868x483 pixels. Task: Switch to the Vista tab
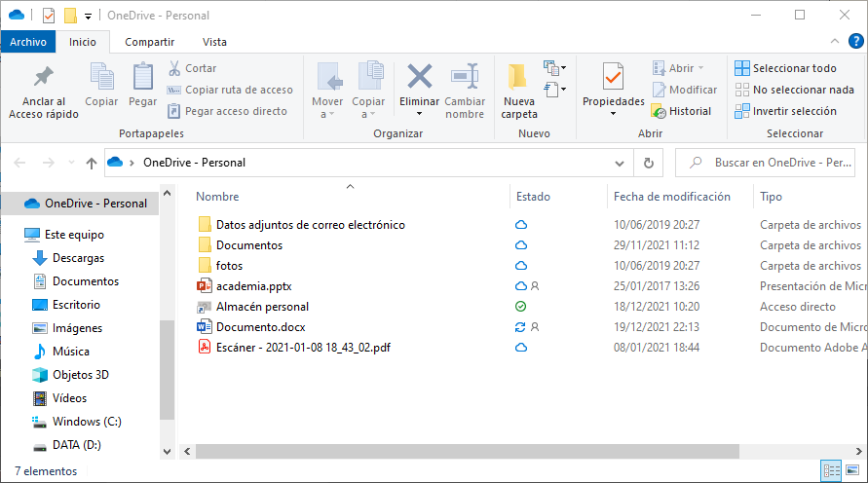[214, 42]
